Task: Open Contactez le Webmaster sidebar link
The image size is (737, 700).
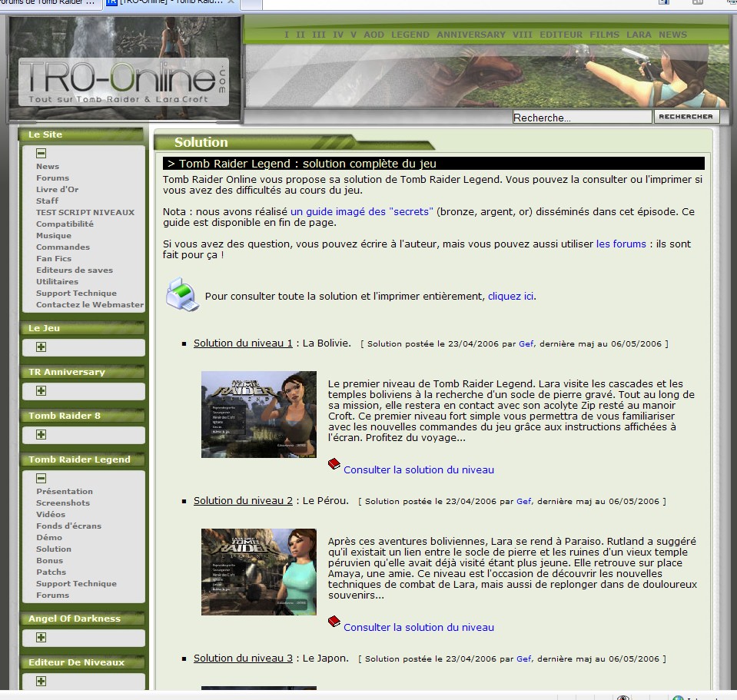Action: pyautogui.click(x=90, y=304)
